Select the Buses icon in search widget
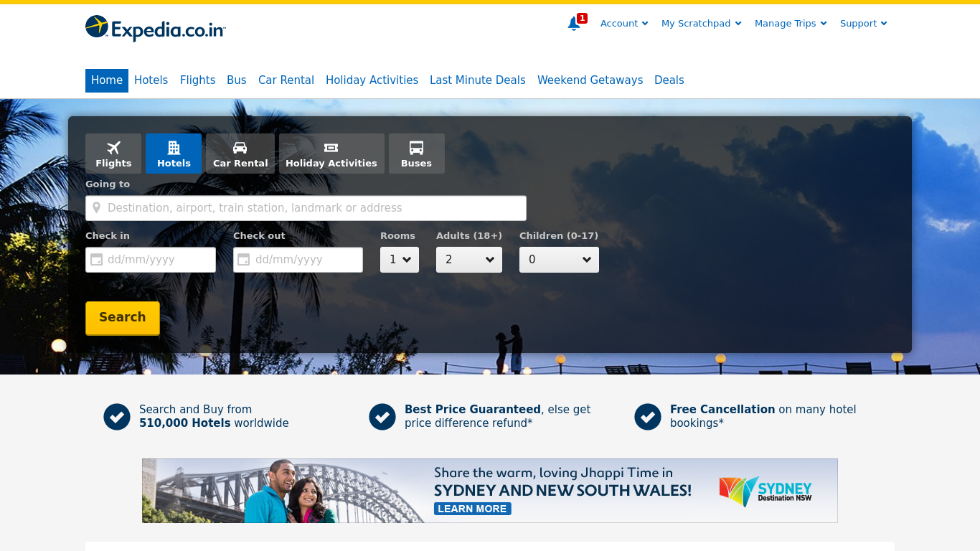The height and width of the screenshot is (551, 980). point(416,147)
